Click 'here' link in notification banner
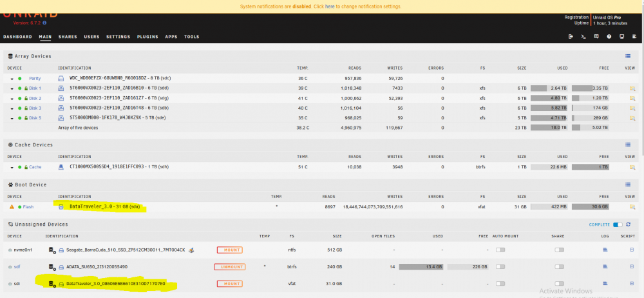Image resolution: width=644 pixels, height=298 pixels. pyautogui.click(x=330, y=6)
